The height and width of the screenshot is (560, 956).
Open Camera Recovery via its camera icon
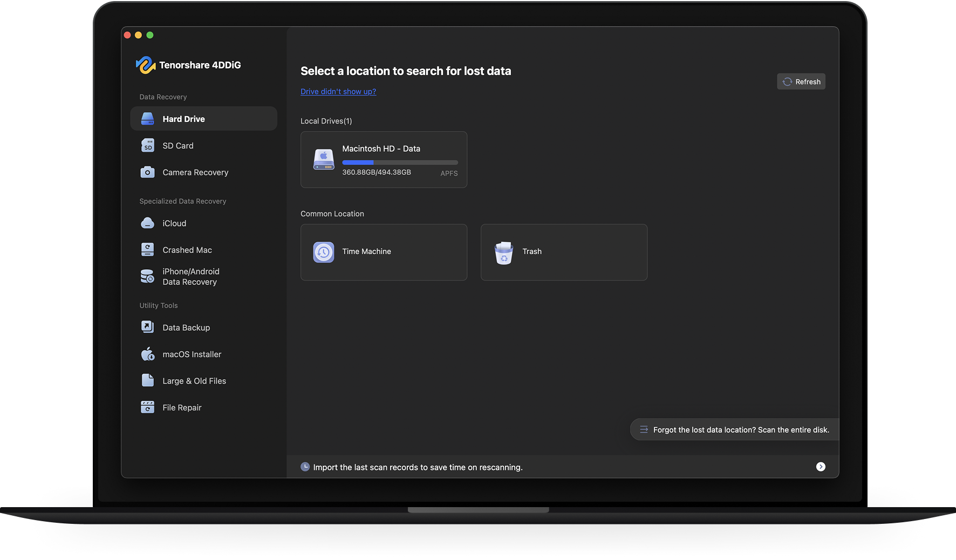click(x=147, y=172)
